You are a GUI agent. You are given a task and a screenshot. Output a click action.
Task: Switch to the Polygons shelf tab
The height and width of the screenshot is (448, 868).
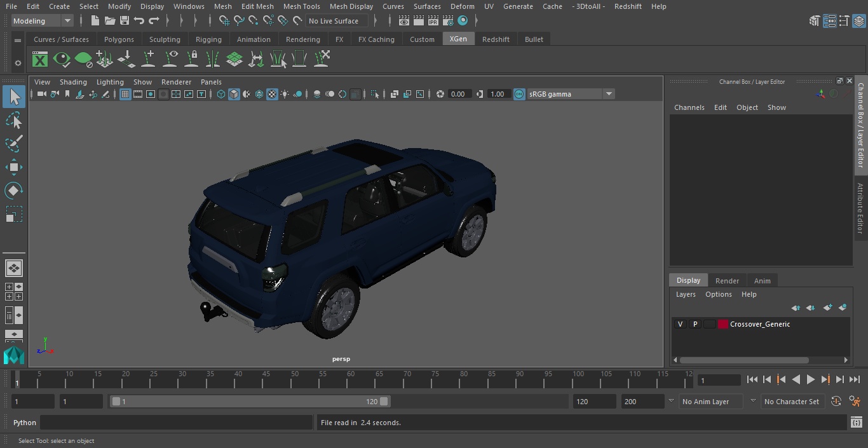click(x=119, y=39)
